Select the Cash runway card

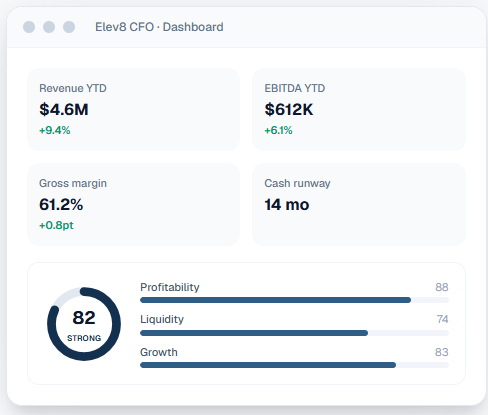coord(359,204)
